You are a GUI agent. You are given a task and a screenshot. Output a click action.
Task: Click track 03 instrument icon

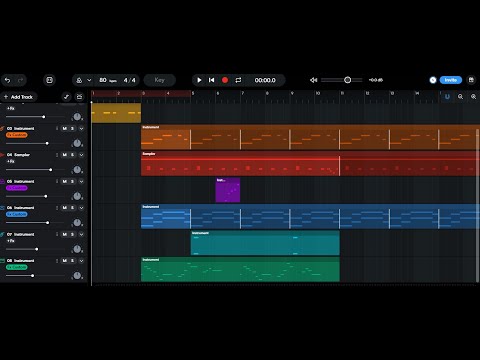(2, 128)
